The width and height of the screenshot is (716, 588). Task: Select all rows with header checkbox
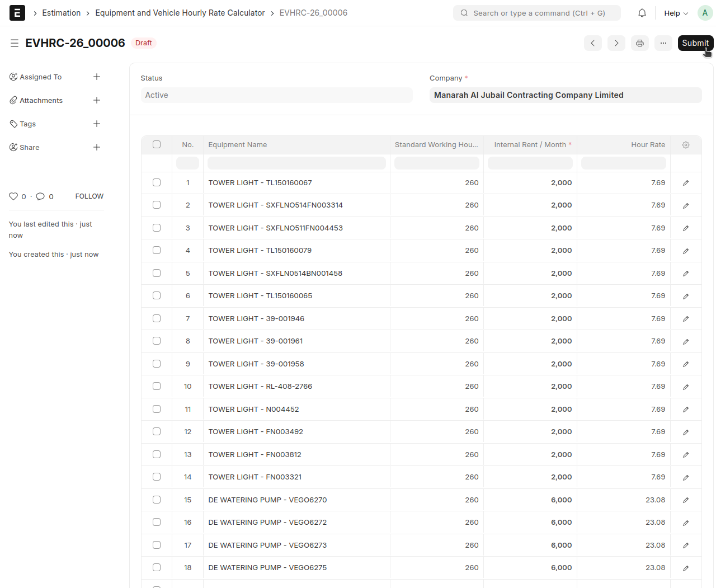(157, 144)
